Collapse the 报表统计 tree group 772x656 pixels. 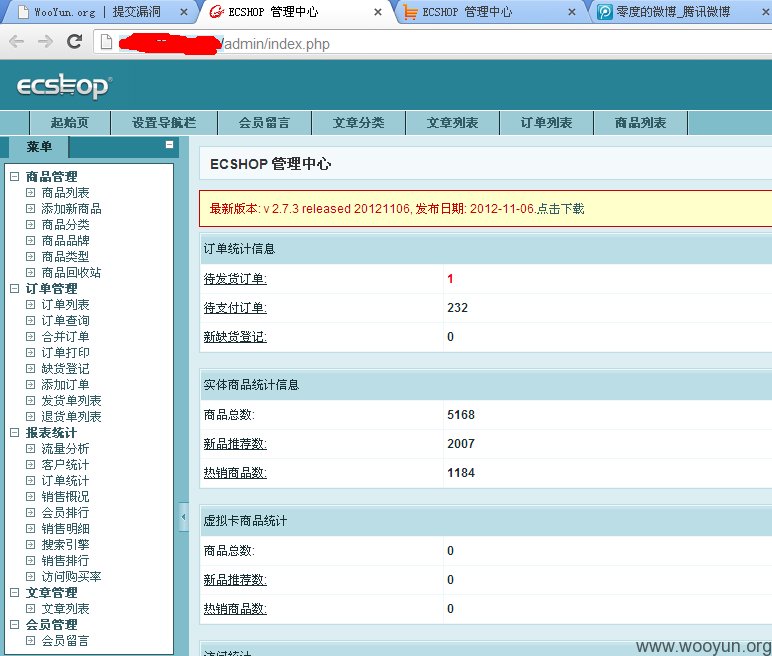(x=15, y=432)
